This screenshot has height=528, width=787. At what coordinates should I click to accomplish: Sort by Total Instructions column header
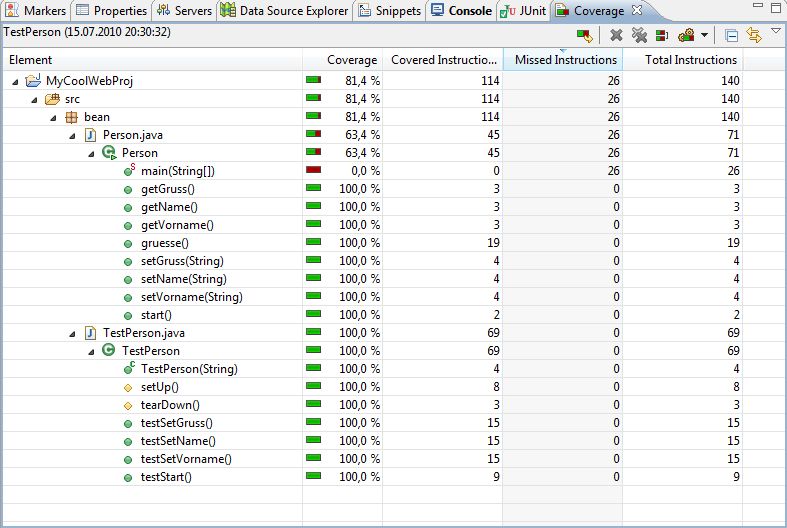690,60
